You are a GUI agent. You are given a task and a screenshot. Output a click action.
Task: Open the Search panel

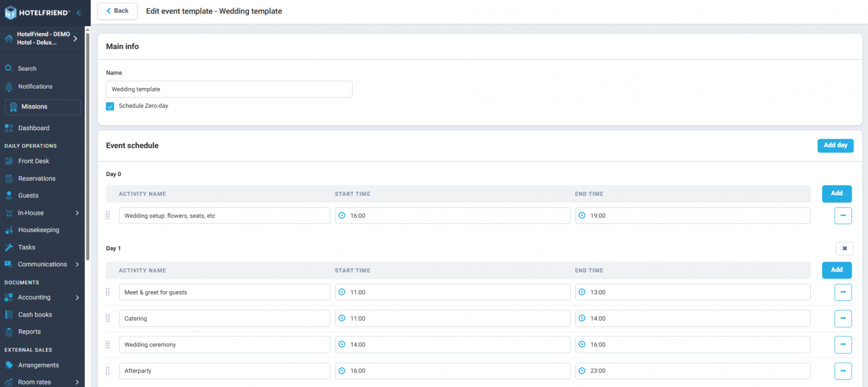pyautogui.click(x=27, y=68)
